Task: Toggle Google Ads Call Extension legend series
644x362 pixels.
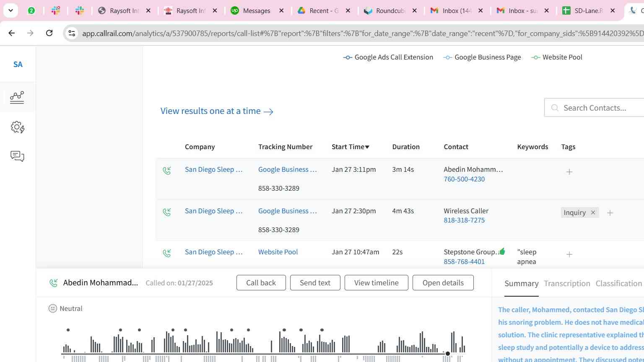Action: 388,57
